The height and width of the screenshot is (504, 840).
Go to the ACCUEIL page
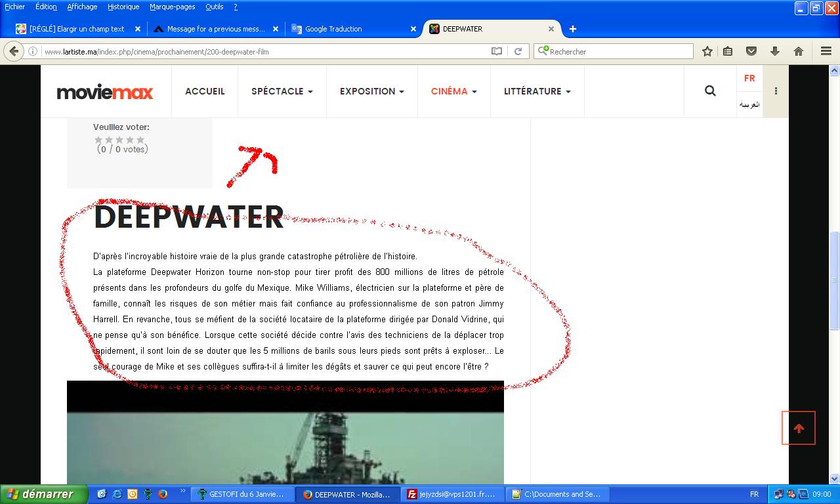click(x=205, y=91)
